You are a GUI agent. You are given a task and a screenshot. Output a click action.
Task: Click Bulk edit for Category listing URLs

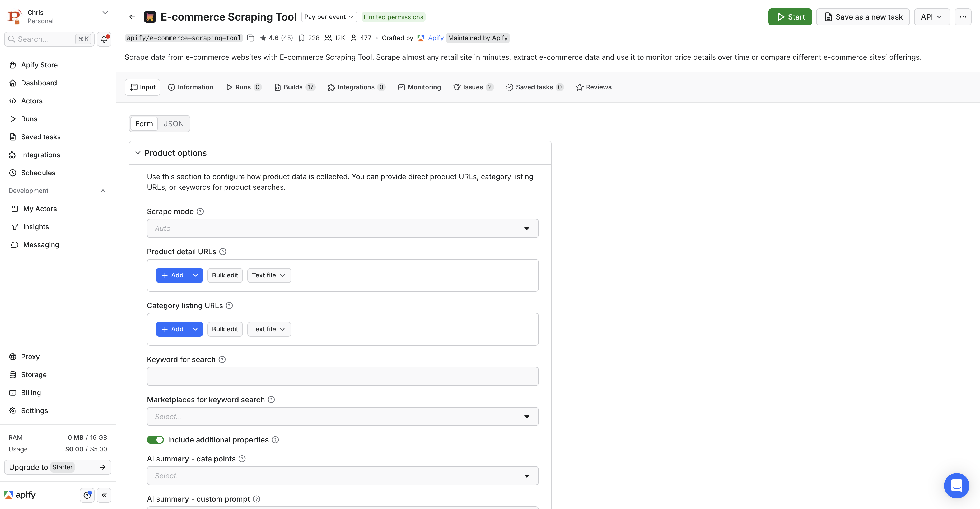tap(225, 329)
